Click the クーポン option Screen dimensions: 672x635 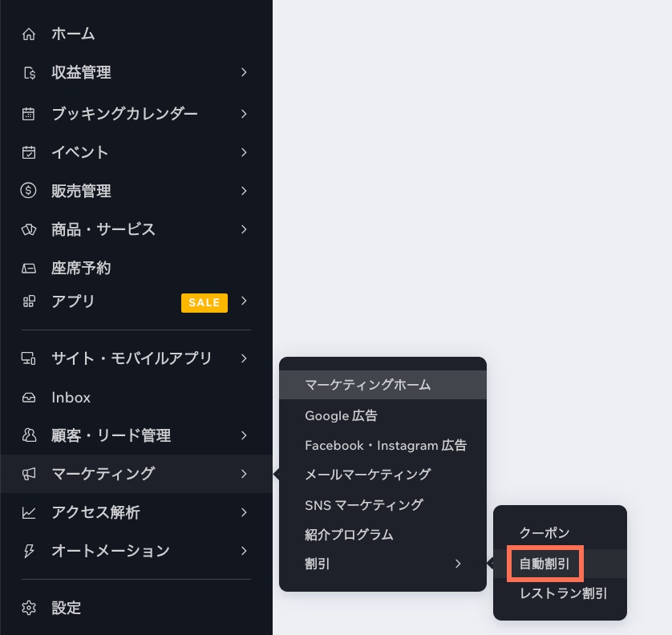point(544,533)
